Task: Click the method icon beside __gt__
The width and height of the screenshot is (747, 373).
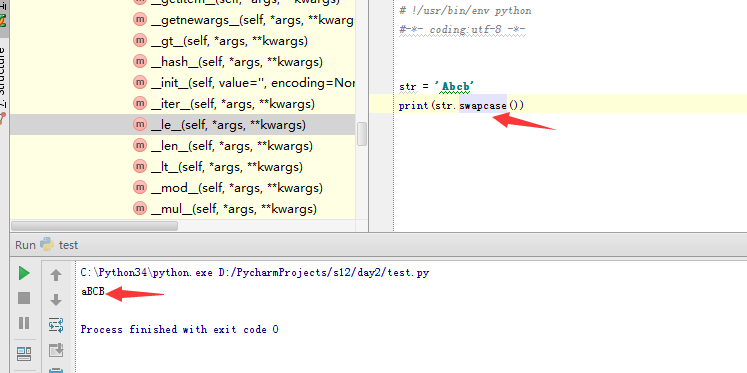Action: coord(140,41)
